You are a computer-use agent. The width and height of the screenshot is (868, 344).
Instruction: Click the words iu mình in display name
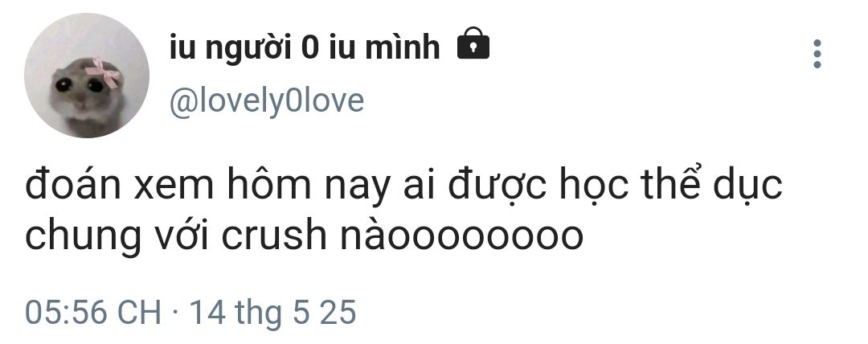[385, 47]
